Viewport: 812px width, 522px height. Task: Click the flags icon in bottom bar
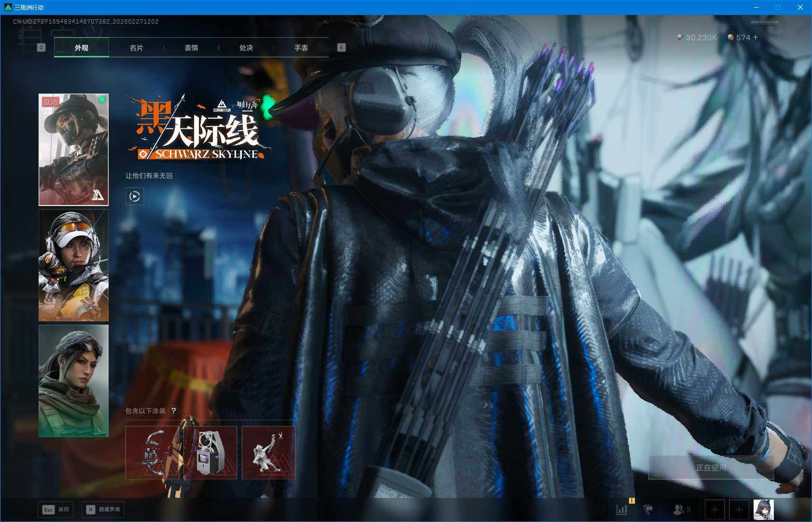[648, 509]
